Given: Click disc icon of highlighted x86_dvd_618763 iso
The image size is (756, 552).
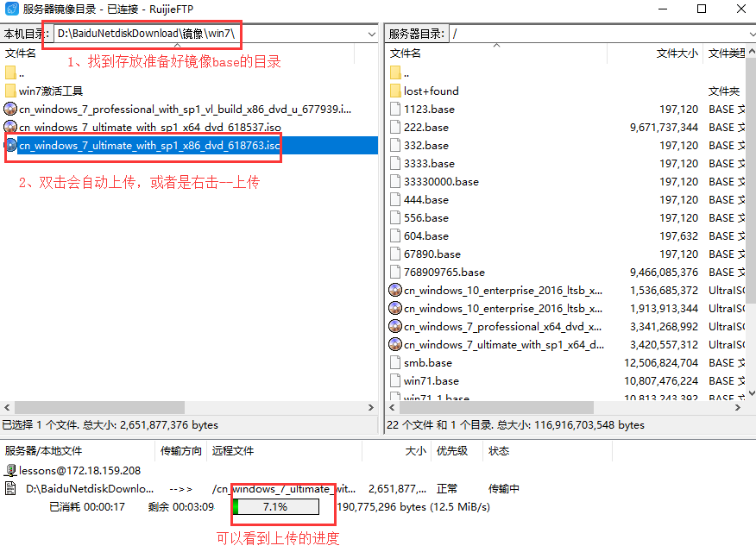Looking at the screenshot, I should [x=10, y=145].
